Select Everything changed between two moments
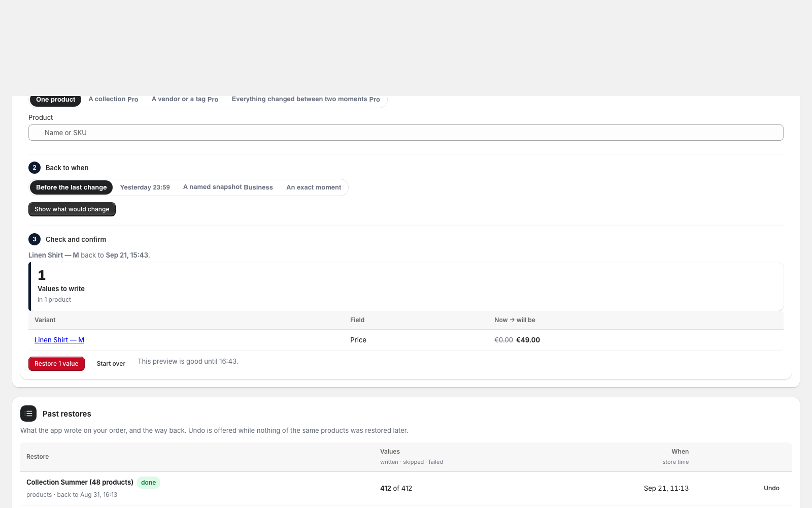812x508 pixels. point(306,99)
